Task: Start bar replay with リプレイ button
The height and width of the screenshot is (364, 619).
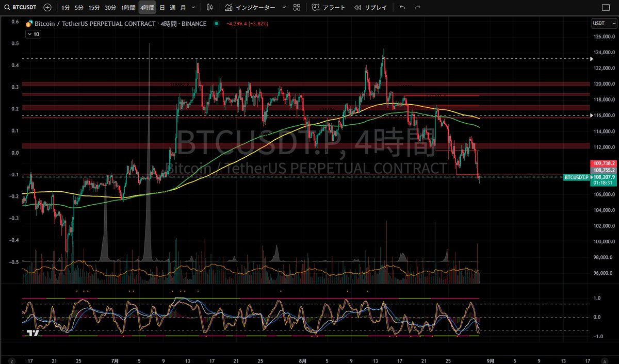Action: click(x=370, y=8)
